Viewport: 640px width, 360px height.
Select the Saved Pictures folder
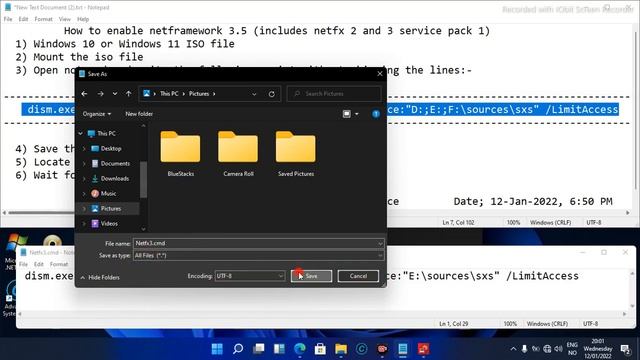click(x=296, y=153)
